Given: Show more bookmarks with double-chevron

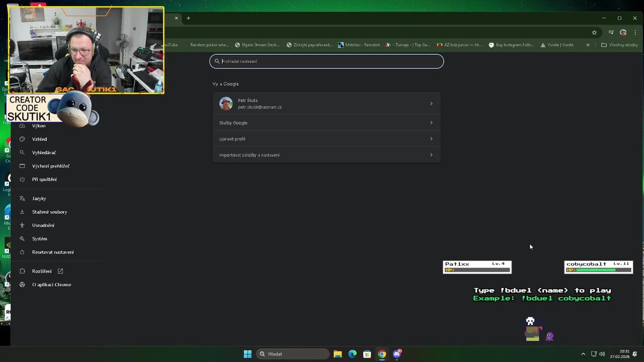Looking at the screenshot, I should click(588, 45).
